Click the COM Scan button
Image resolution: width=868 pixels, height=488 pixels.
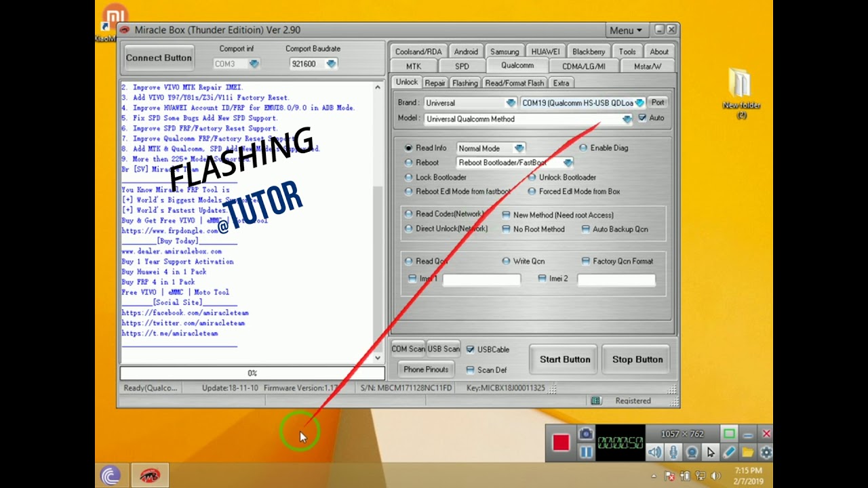(x=408, y=349)
